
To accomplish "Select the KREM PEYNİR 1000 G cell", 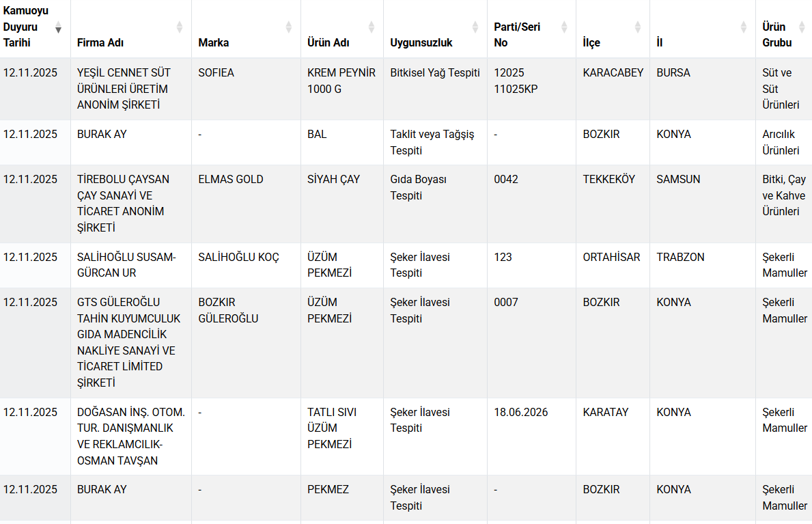I will coord(341,81).
